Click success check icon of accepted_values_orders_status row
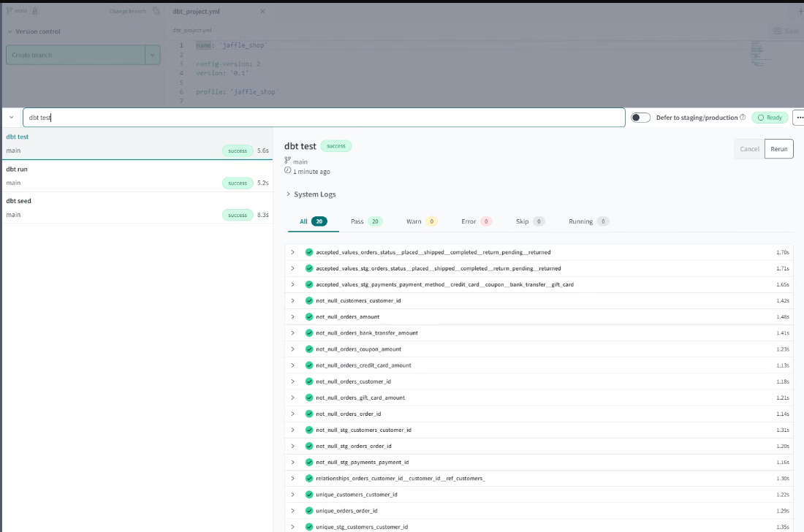This screenshot has height=532, width=804. 308,252
